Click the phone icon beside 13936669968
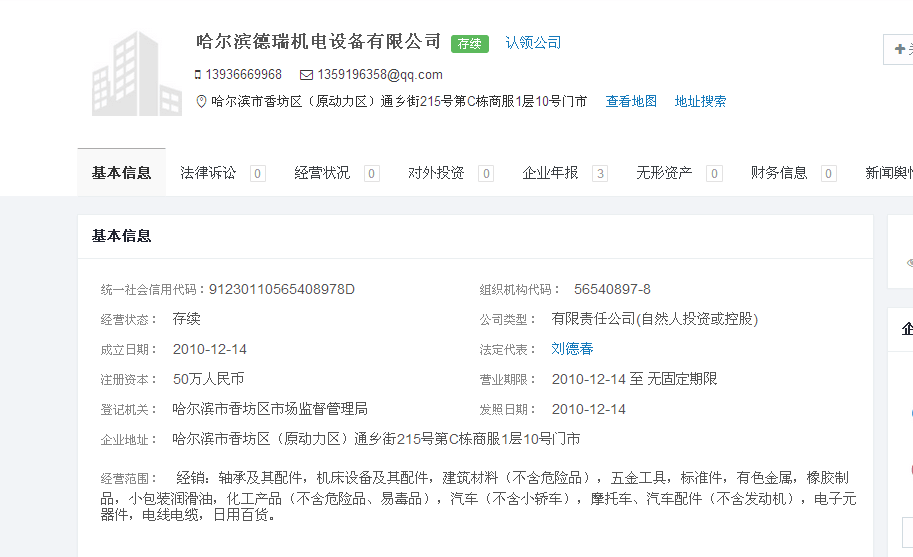 [x=198, y=75]
